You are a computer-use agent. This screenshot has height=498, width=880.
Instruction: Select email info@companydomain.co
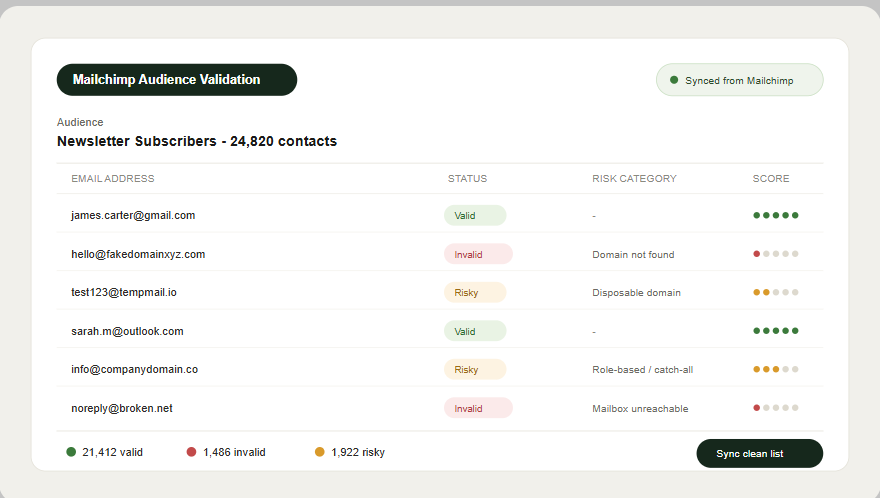(135, 369)
